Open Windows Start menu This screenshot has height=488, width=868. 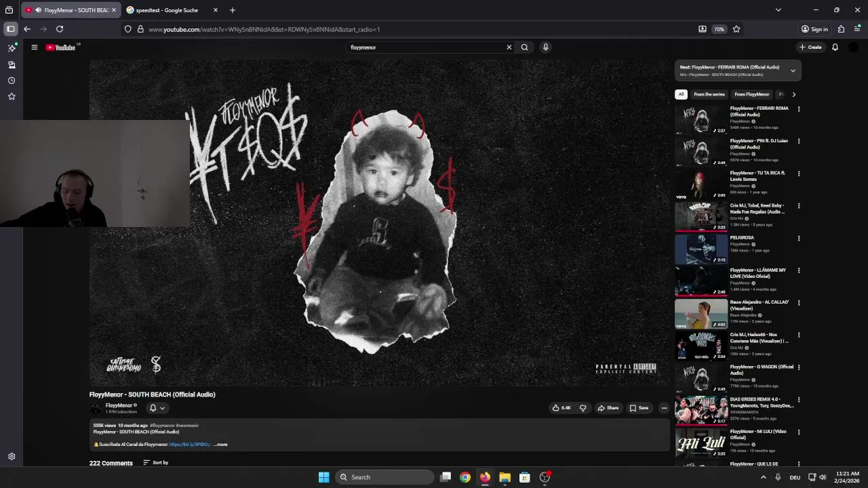click(x=323, y=477)
